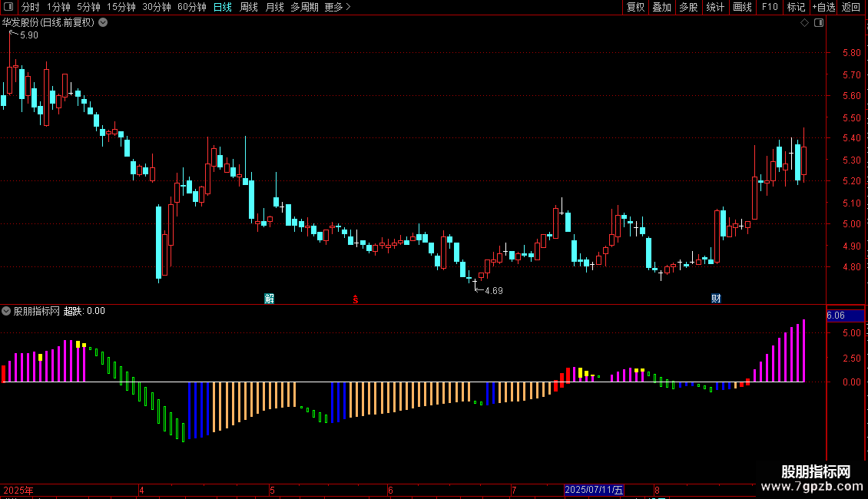Click the red S marker icon
Image resolution: width=868 pixels, height=499 pixels.
tap(356, 299)
